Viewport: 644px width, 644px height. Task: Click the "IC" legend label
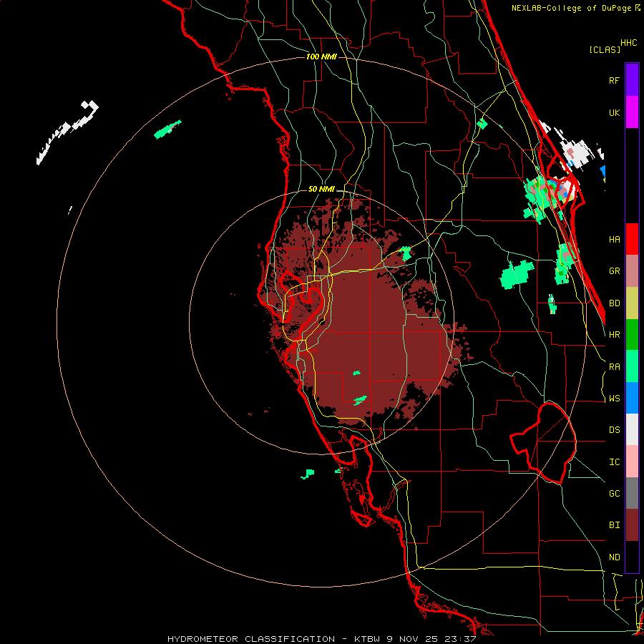coord(615,462)
